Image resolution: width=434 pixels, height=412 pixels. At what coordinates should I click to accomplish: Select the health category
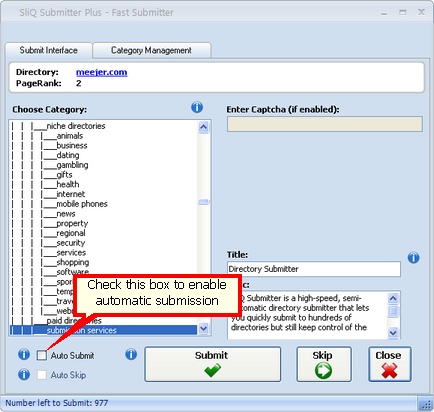[68, 184]
